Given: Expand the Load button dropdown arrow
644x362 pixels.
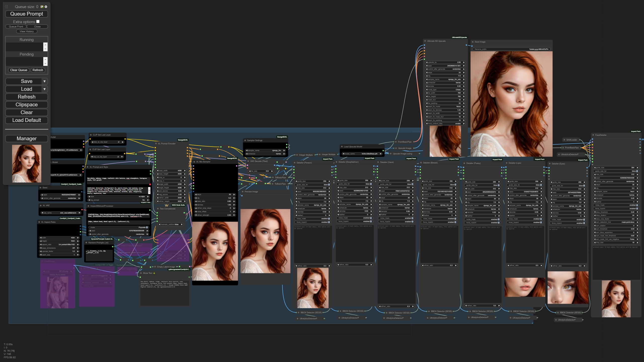Looking at the screenshot, I should [x=45, y=89].
